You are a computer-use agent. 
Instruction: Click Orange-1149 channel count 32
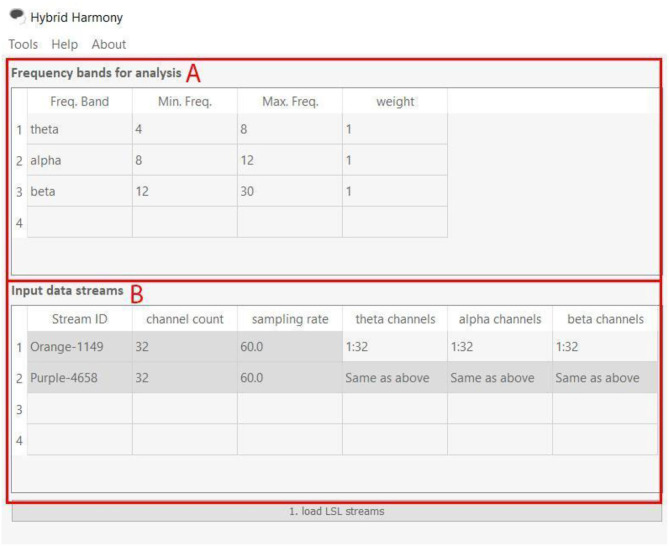pyautogui.click(x=185, y=347)
